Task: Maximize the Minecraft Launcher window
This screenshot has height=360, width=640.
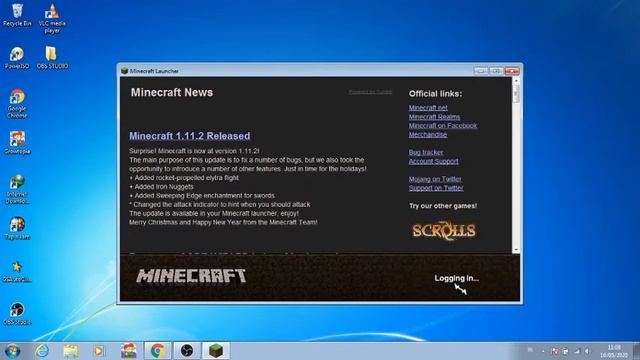Action: (x=496, y=71)
